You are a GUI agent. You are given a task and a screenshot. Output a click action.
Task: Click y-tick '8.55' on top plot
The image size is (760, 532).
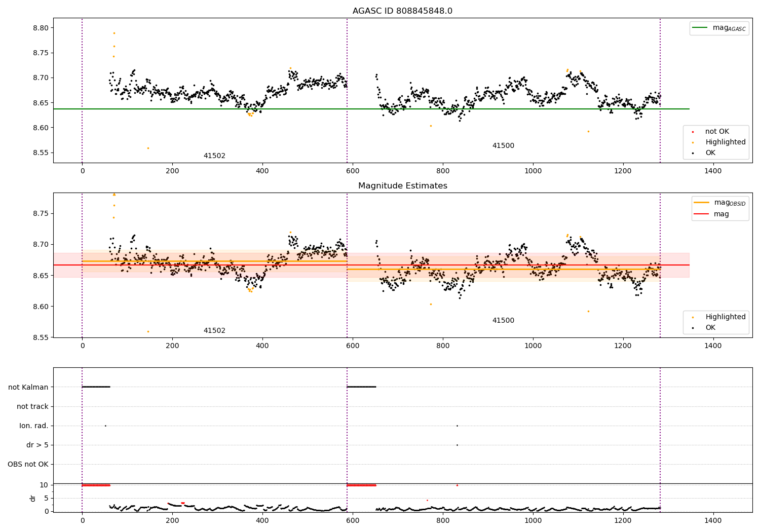pyautogui.click(x=41, y=153)
